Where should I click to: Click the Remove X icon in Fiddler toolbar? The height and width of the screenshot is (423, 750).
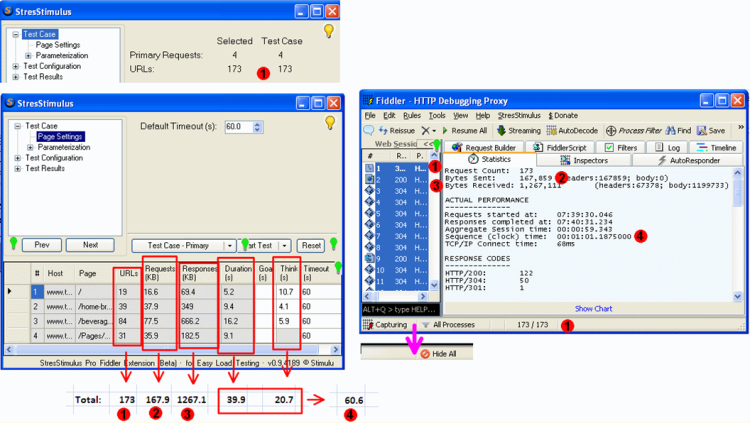coord(425,130)
